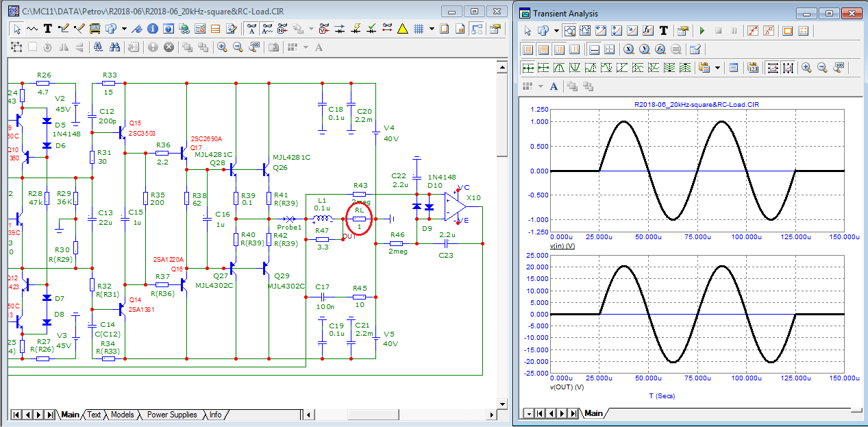
Task: Click the circled RL resistor component
Action: click(x=359, y=219)
